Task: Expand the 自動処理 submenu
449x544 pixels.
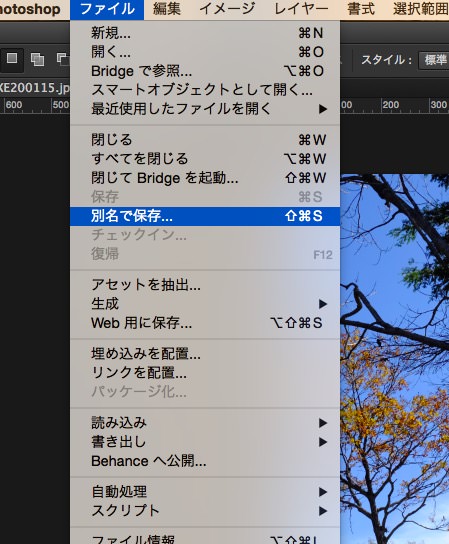Action: pyautogui.click(x=205, y=492)
